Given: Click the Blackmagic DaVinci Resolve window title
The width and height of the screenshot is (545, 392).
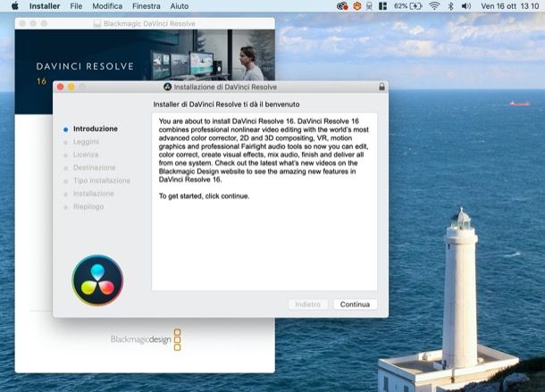Looking at the screenshot, I should 149,23.
